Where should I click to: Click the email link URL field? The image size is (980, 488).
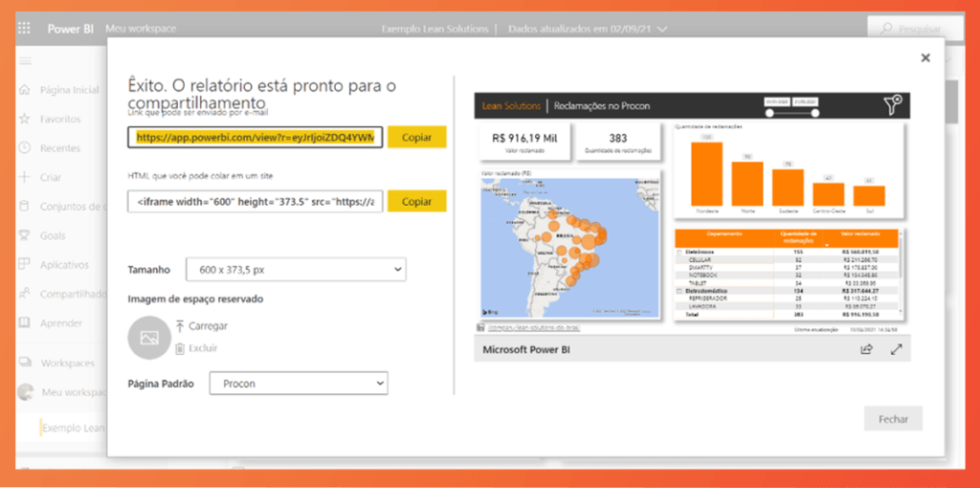(255, 137)
